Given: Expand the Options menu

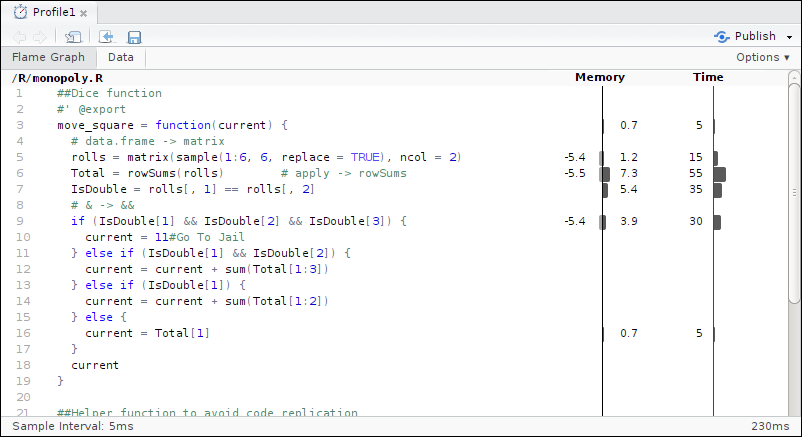Looking at the screenshot, I should coord(762,58).
